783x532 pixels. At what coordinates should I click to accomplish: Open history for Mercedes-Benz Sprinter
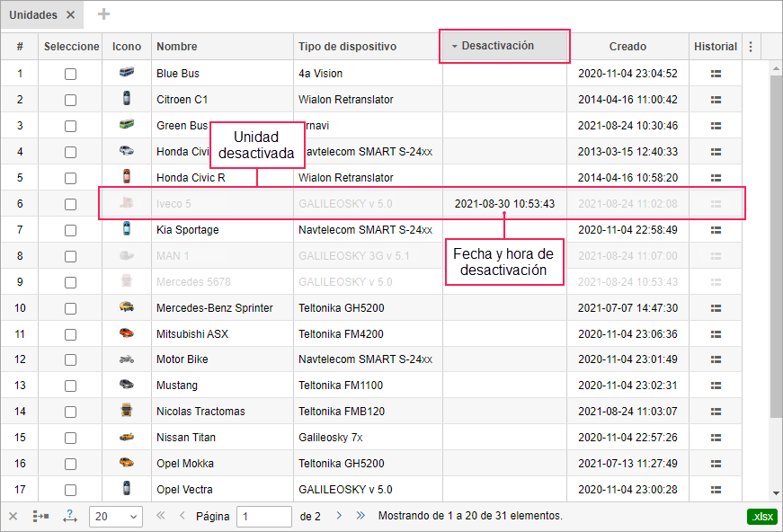click(716, 308)
